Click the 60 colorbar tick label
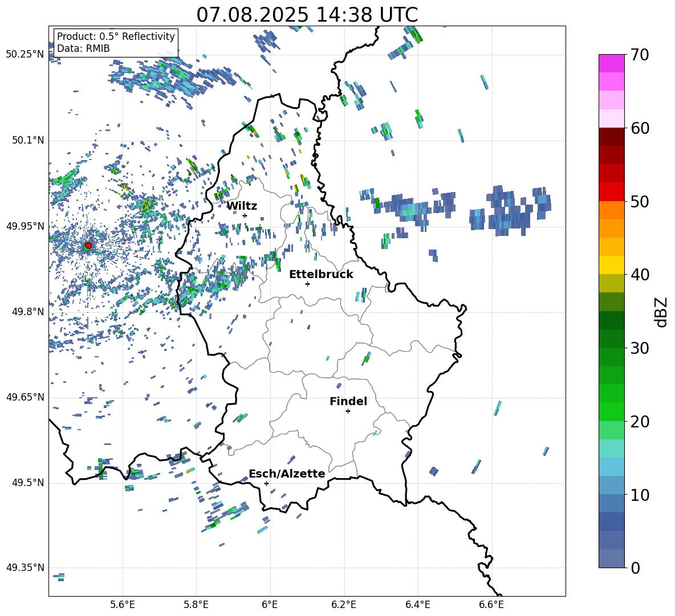Screen dimensions: 675x616 (640, 128)
